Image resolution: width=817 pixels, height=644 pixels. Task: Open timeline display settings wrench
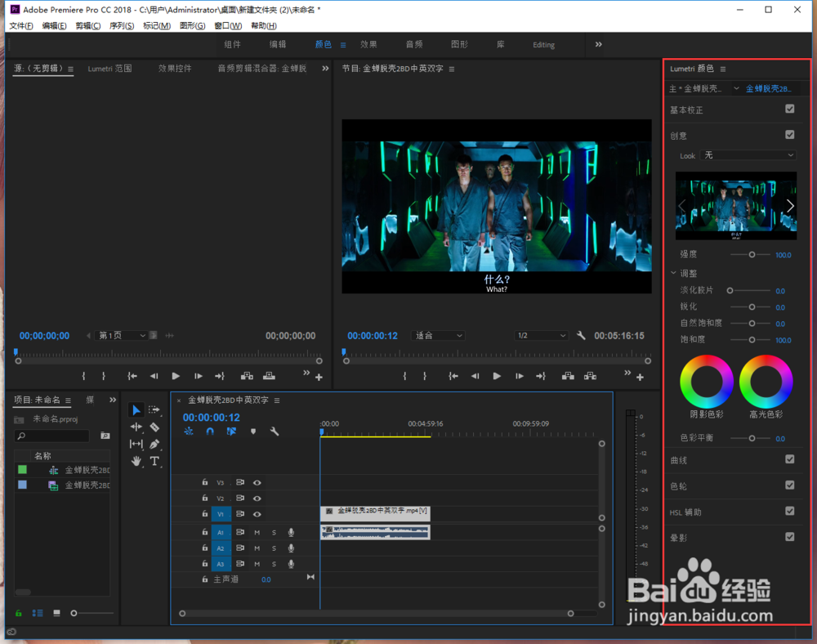tap(275, 432)
